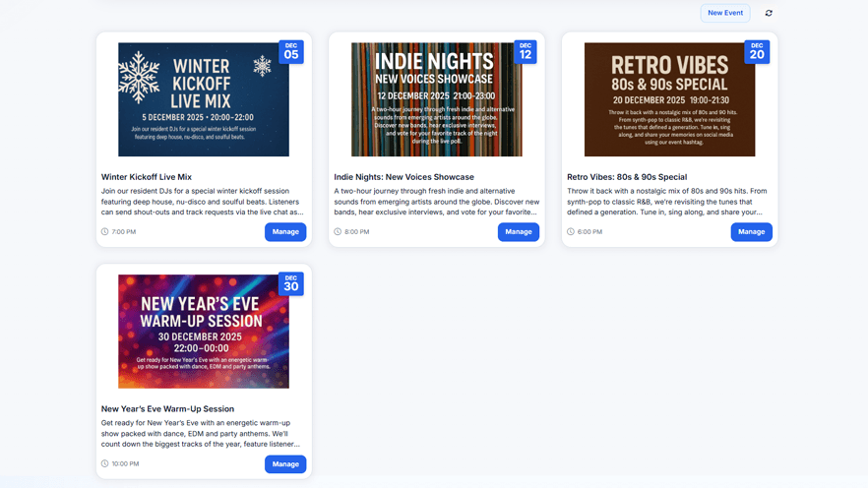The height and width of the screenshot is (488, 868).
Task: Open the New Year's Eve Warm-Up banner image
Action: pyautogui.click(x=203, y=332)
